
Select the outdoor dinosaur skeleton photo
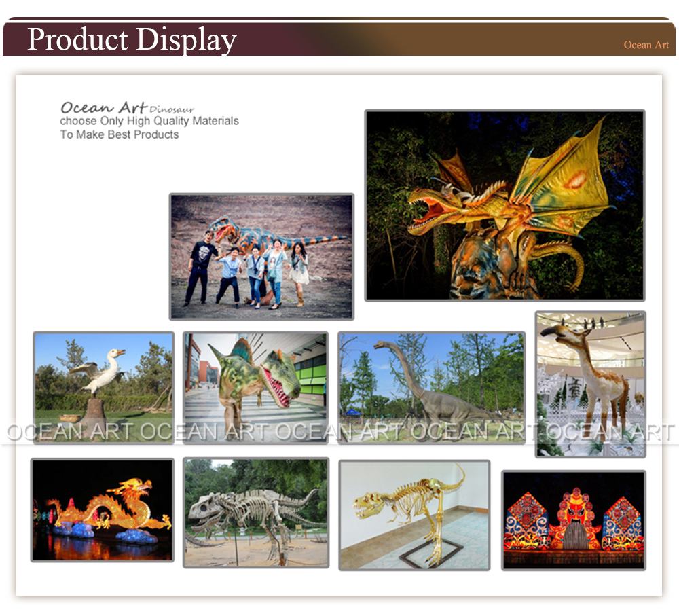(x=255, y=513)
